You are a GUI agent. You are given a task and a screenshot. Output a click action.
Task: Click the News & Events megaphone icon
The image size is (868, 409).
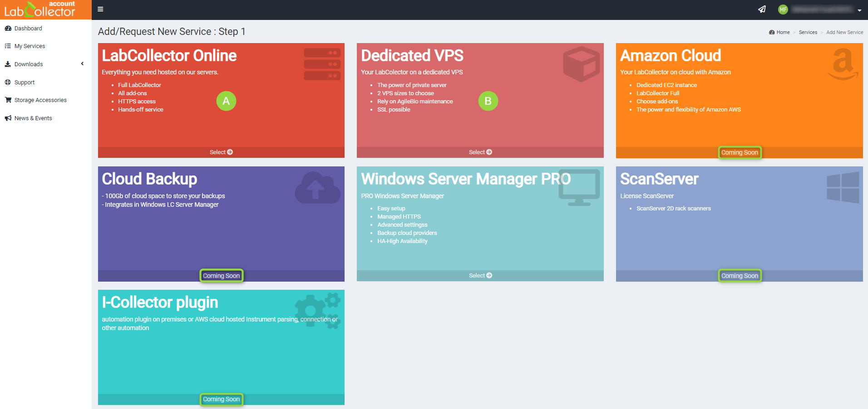(8, 118)
